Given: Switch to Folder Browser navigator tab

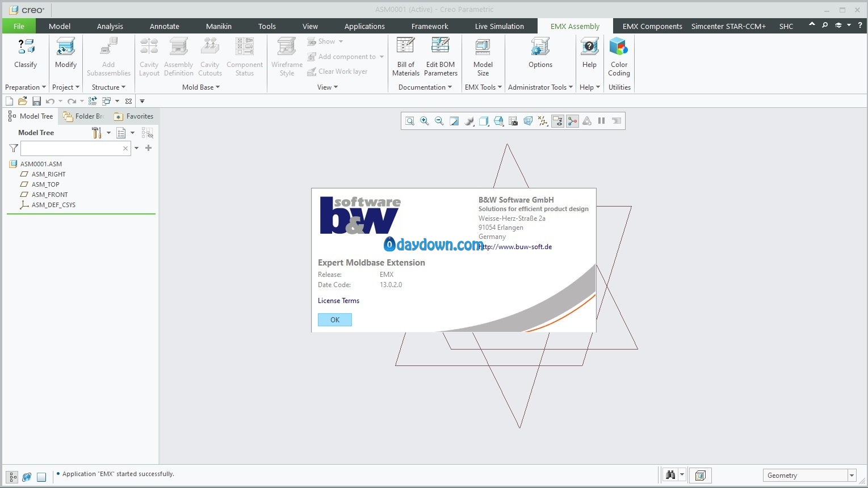Looking at the screenshot, I should (x=83, y=116).
